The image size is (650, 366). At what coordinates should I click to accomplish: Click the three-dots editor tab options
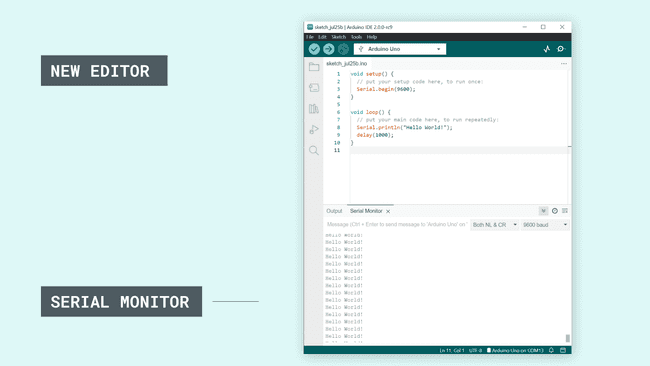564,63
